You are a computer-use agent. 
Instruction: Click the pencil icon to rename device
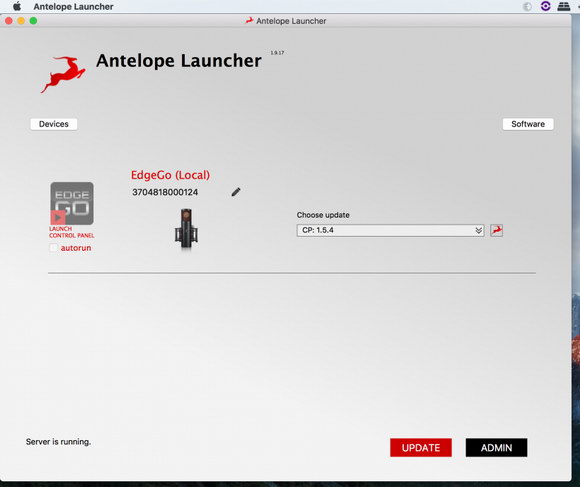point(236,192)
